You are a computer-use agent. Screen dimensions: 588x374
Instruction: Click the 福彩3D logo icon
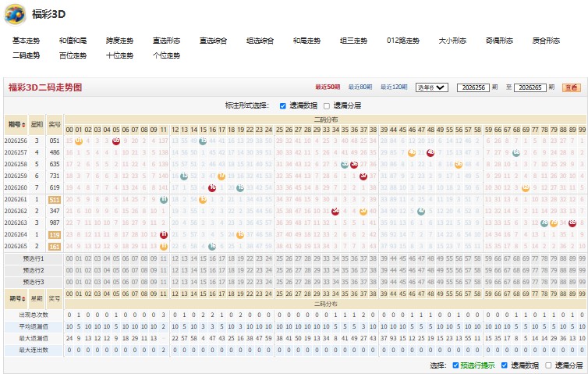click(x=15, y=14)
